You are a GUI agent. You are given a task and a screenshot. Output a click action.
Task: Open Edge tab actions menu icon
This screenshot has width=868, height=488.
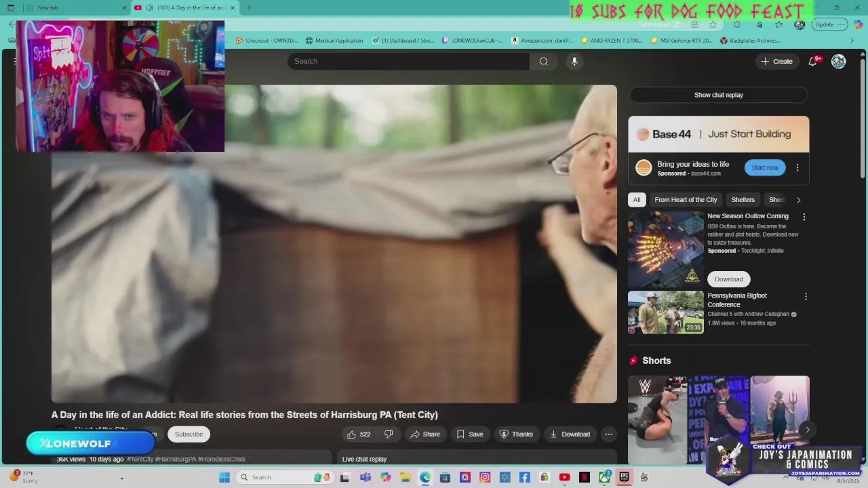click(x=11, y=7)
